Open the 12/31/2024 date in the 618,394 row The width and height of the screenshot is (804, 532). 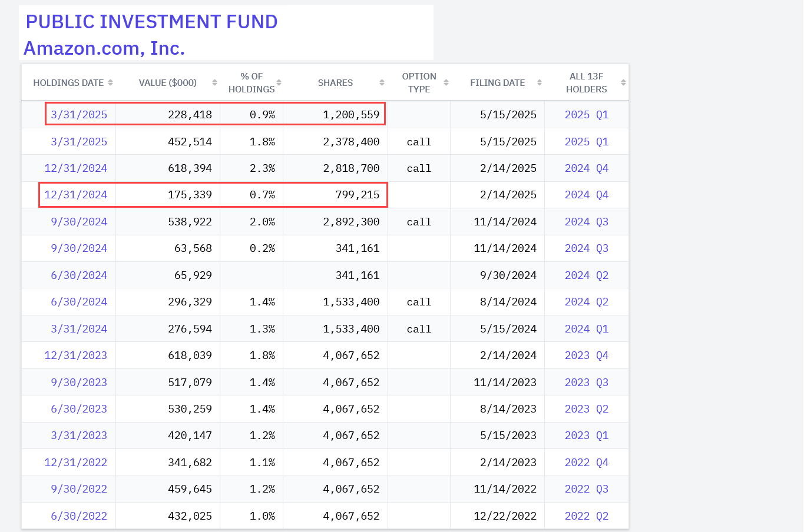click(x=76, y=168)
